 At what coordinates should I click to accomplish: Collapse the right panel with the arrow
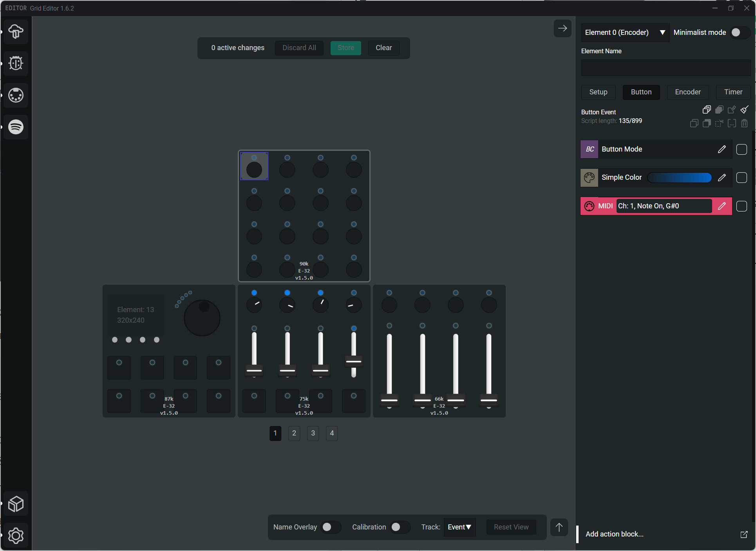[x=562, y=28]
